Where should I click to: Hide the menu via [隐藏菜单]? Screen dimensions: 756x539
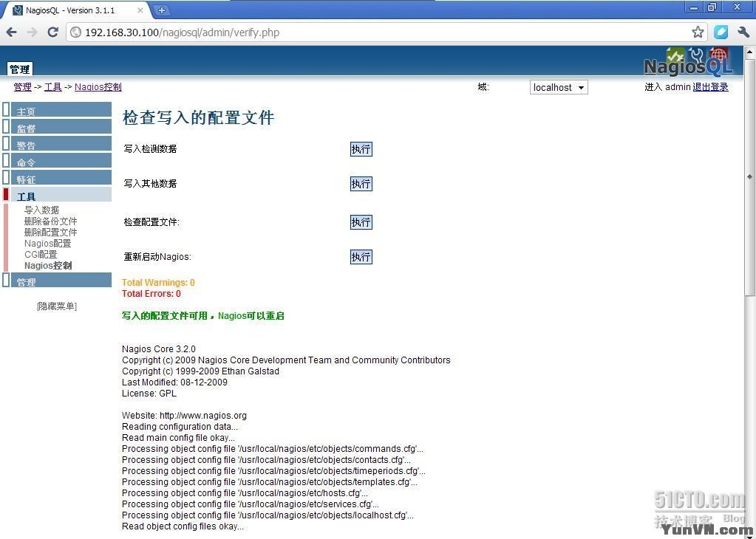(57, 306)
